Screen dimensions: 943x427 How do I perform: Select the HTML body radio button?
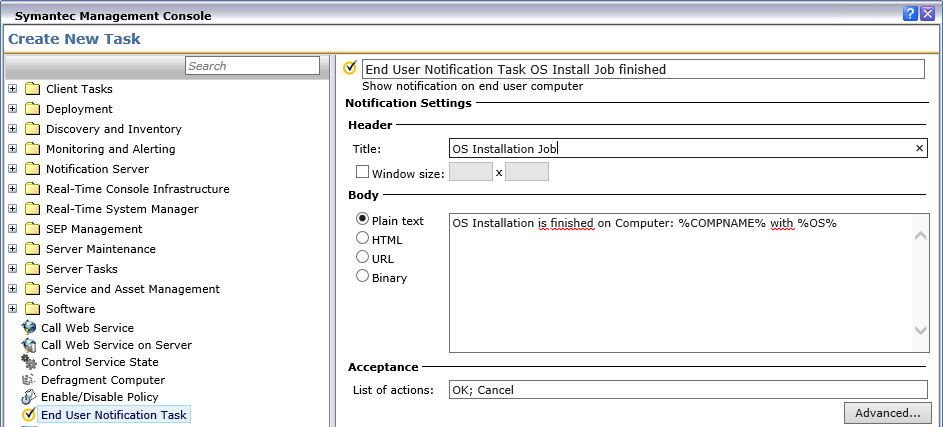(x=363, y=239)
